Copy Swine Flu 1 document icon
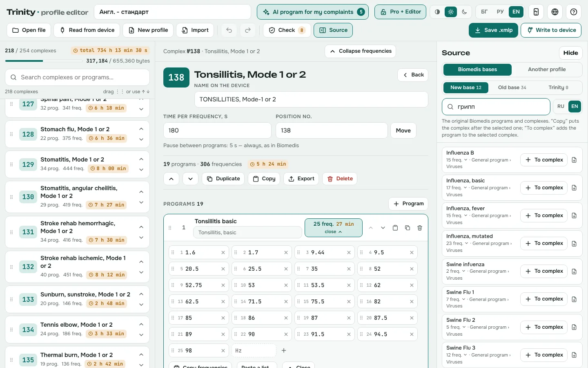The height and width of the screenshot is (368, 588). coord(574,299)
